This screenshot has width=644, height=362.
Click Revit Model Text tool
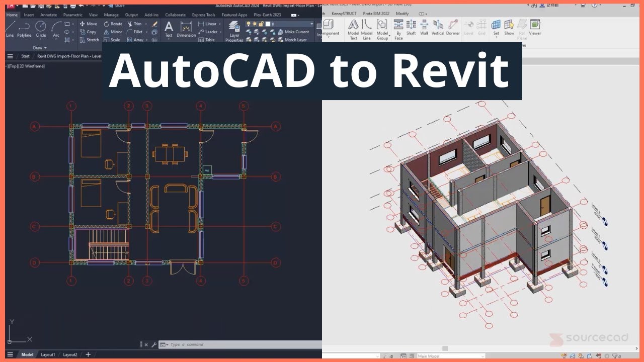[x=353, y=30]
